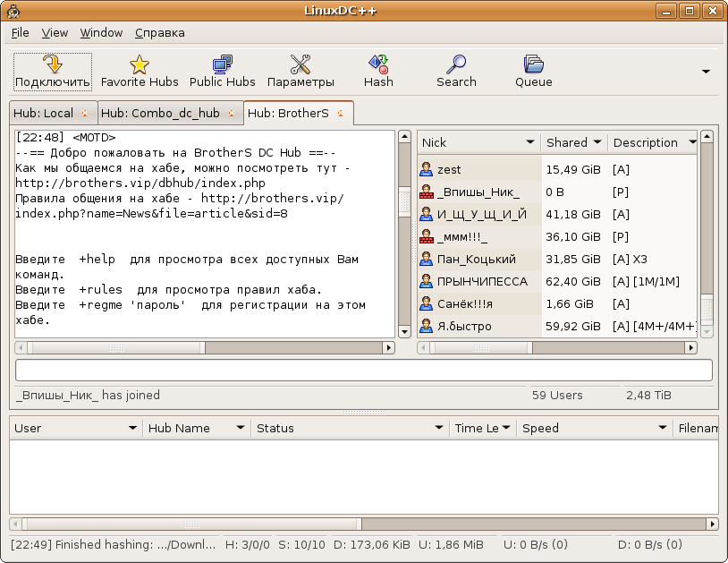
Task: Close the Hub: Combo_dc_hub tab
Action: tap(231, 114)
